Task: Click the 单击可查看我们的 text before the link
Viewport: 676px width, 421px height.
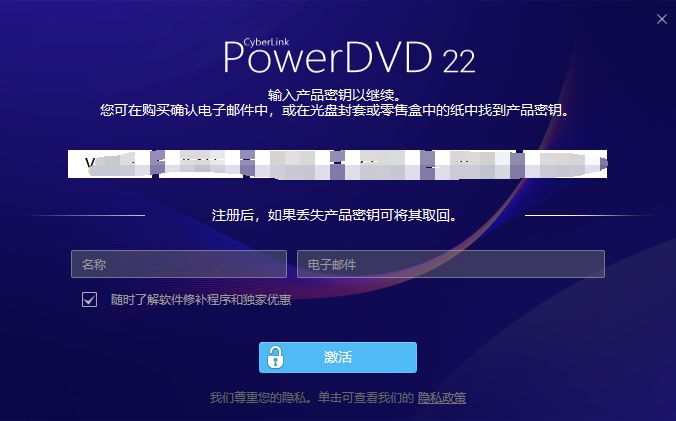Action: [x=366, y=397]
